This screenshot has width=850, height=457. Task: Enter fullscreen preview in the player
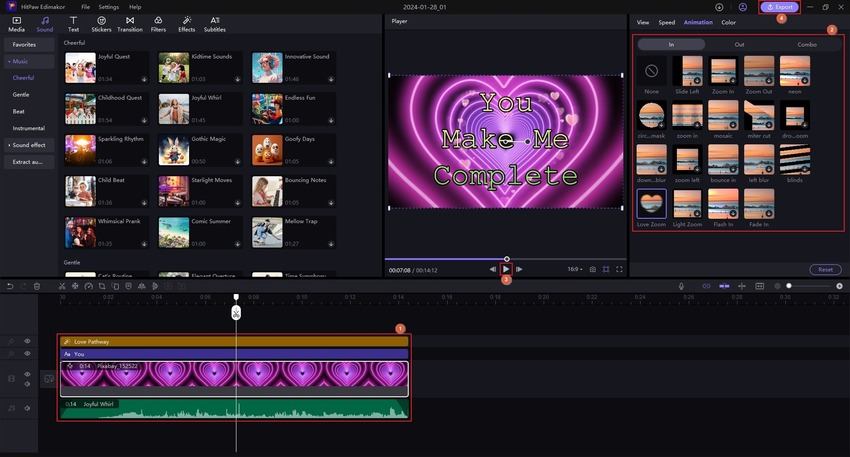coord(619,269)
